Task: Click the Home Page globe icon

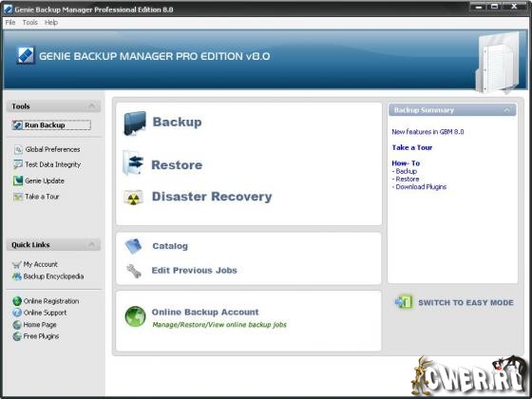Action: [x=17, y=325]
